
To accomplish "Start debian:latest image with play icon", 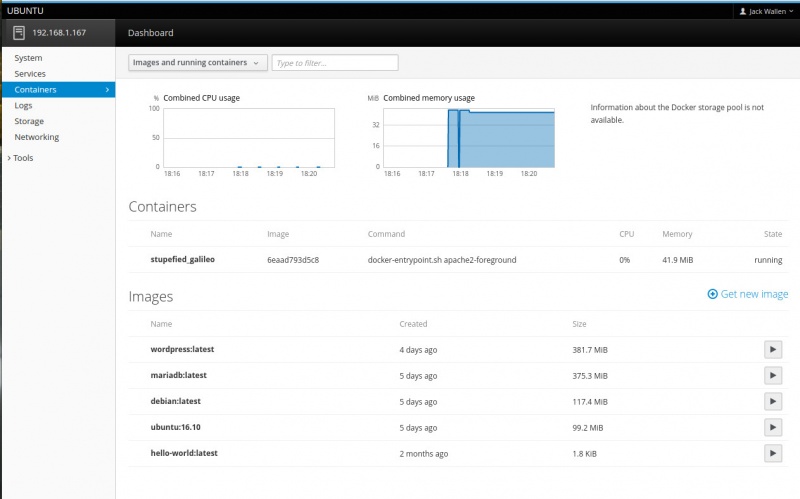I will (772, 401).
